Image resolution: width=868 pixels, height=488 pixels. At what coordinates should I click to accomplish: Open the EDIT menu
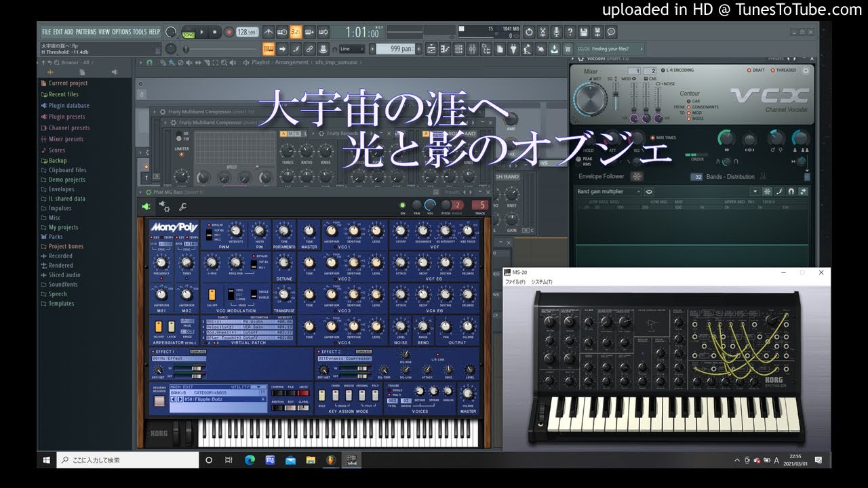tap(58, 32)
